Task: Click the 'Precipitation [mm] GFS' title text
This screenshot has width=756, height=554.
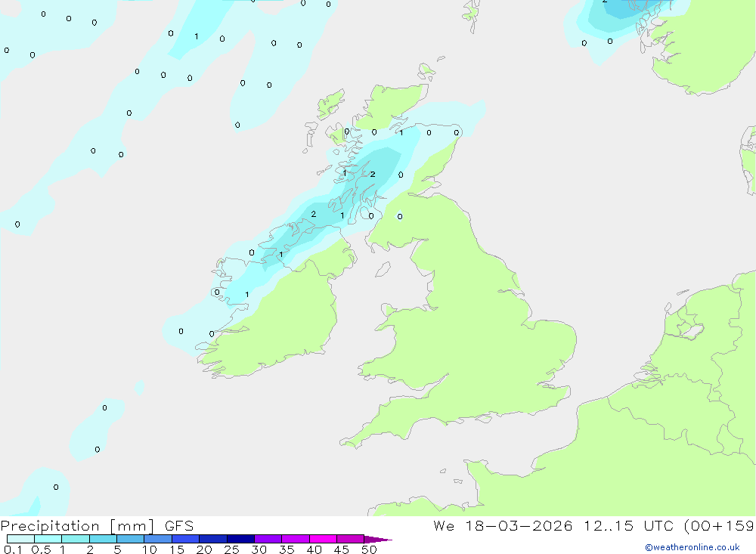Action: [97, 526]
